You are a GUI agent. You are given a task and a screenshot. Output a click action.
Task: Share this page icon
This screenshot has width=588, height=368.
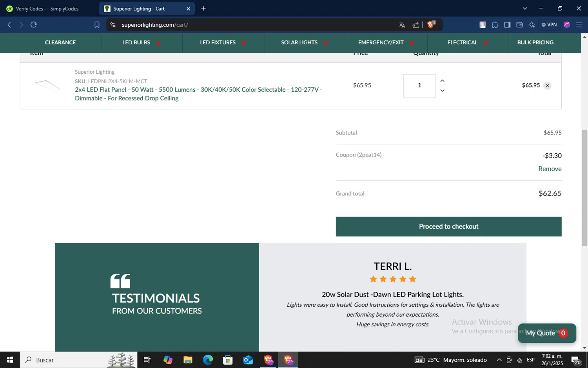416,25
